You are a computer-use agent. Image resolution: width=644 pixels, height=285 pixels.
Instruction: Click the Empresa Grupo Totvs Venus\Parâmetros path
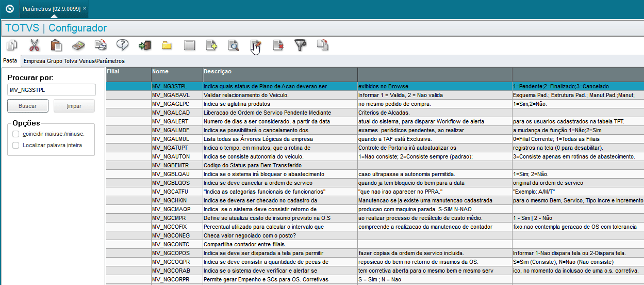pyautogui.click(x=74, y=61)
